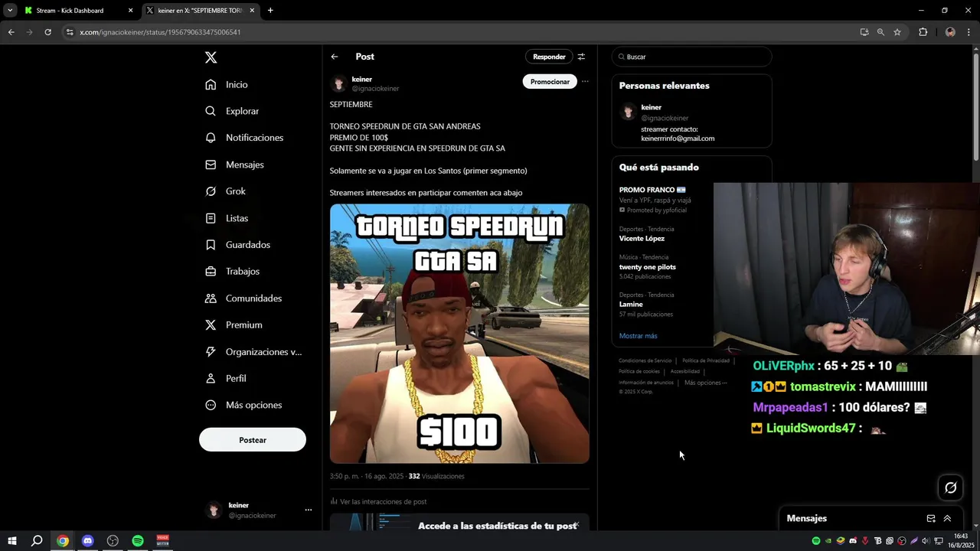Open the Windows Start menu
Viewport: 980px width, 551px height.
[x=12, y=541]
